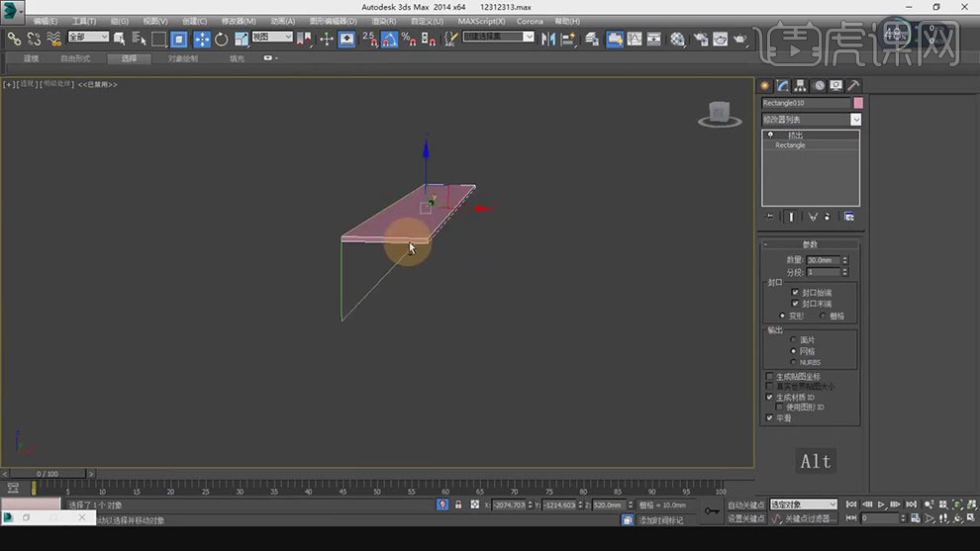Uncheck the 封口始端 checkbox
Screen dimensions: 980x551
tap(795, 293)
